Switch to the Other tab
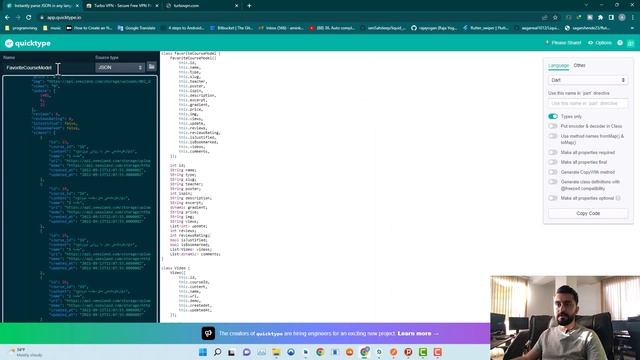The image size is (640, 360). (x=579, y=65)
